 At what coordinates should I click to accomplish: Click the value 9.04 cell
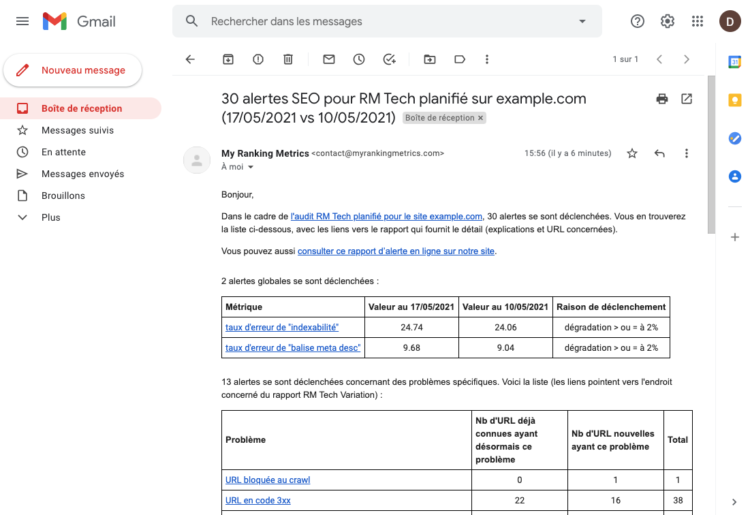pyautogui.click(x=505, y=348)
